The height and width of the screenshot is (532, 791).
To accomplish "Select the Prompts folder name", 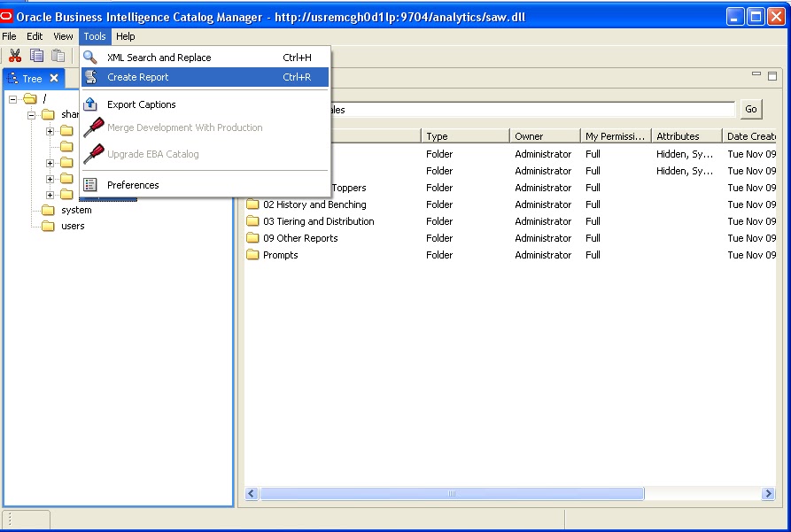I will (x=281, y=255).
